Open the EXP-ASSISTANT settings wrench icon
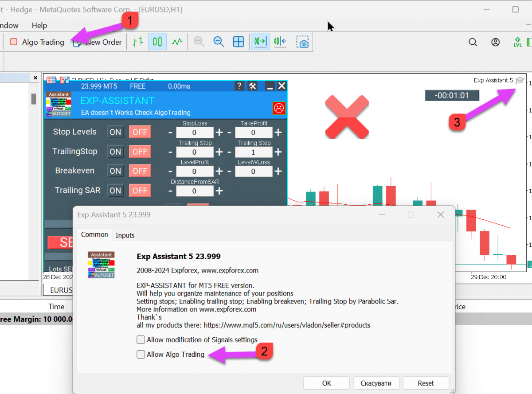Screen dimensions: 532x394 (x=253, y=86)
